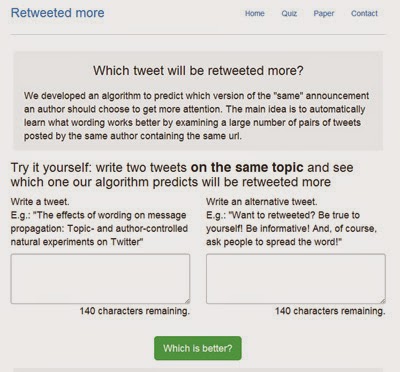Viewport: 400px width, 372px height.
Task: Click the "Which tweet will be retweeted more?" heading
Action: 198,71
